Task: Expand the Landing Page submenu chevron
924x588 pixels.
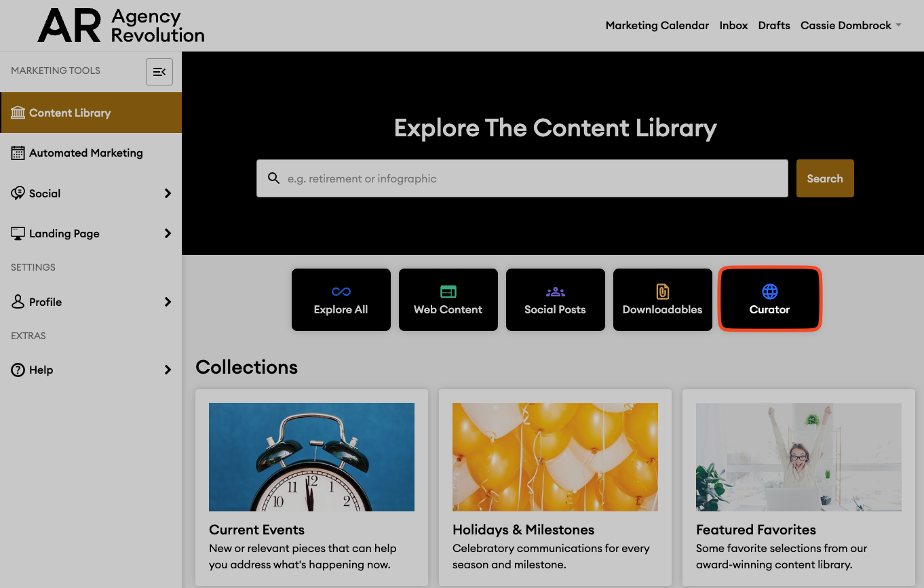Action: coord(168,233)
